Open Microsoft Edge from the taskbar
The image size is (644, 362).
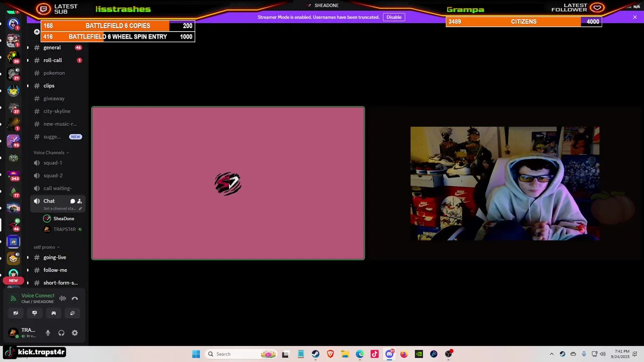360,354
